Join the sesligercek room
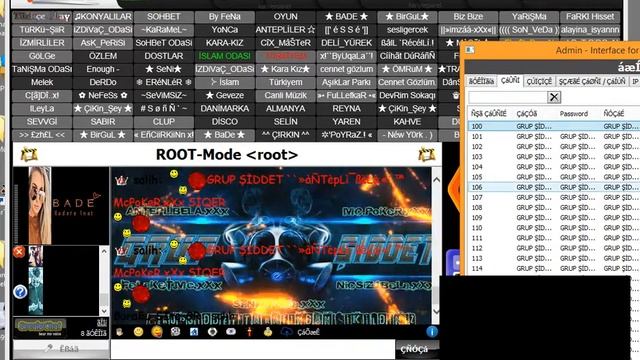 [x=407, y=30]
